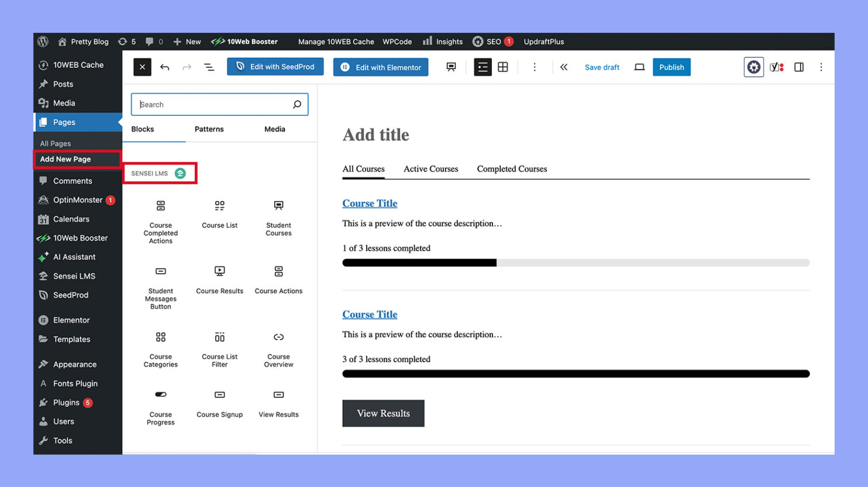The image size is (868, 487).
Task: Add the Course Signup block
Action: coord(219,403)
